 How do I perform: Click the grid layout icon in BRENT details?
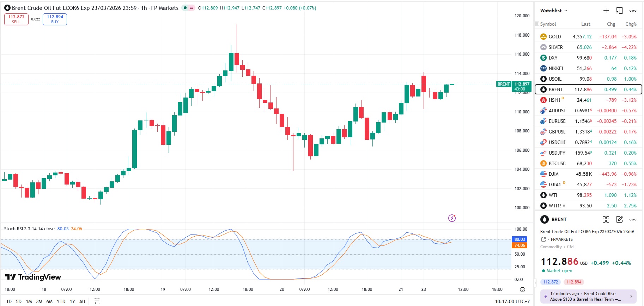606,219
